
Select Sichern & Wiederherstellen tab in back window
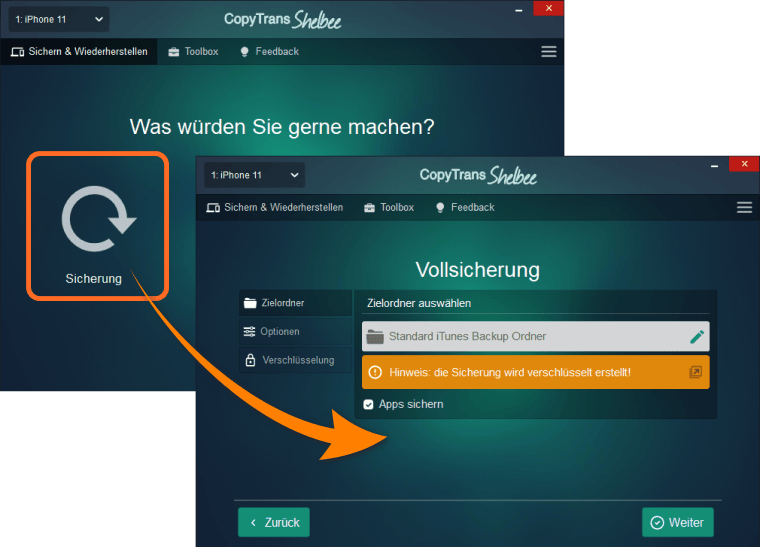79,51
